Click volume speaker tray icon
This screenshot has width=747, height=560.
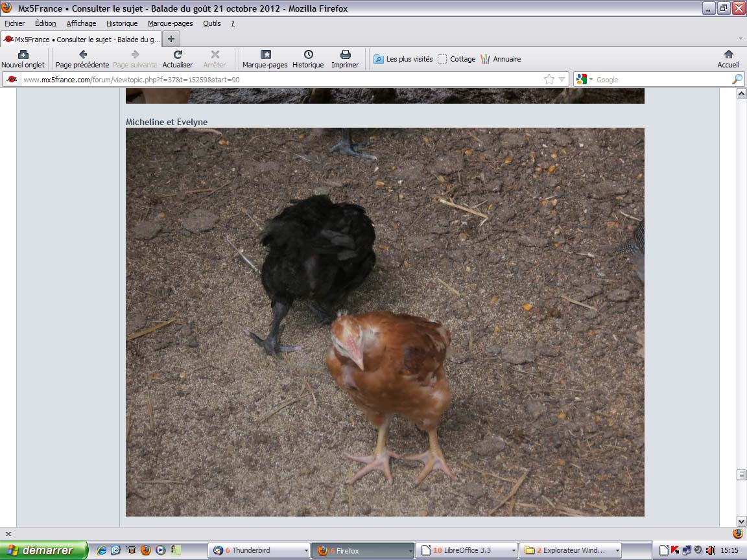(710, 550)
